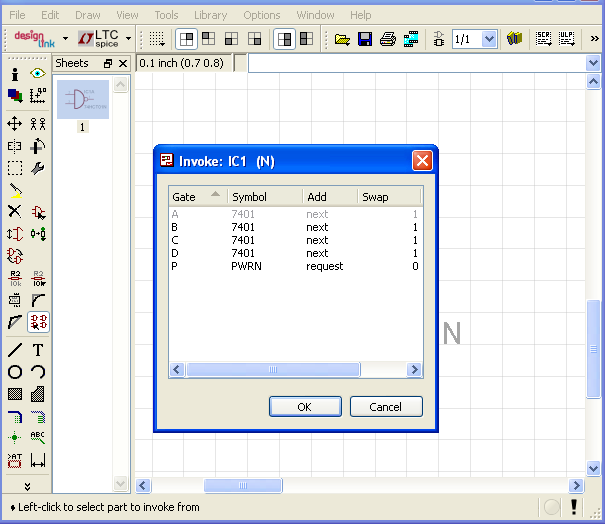Viewport: 605px width, 524px height.
Task: Open file with folder icon
Action: point(342,39)
